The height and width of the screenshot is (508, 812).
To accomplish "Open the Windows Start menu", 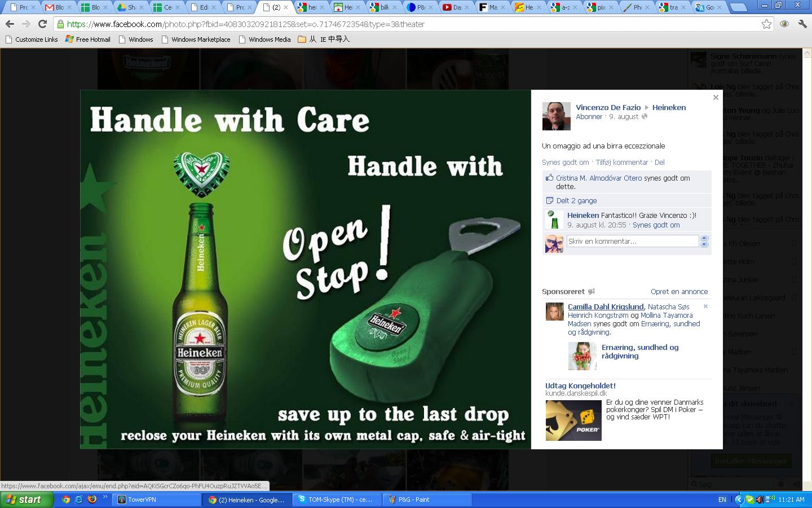I will pyautogui.click(x=23, y=500).
